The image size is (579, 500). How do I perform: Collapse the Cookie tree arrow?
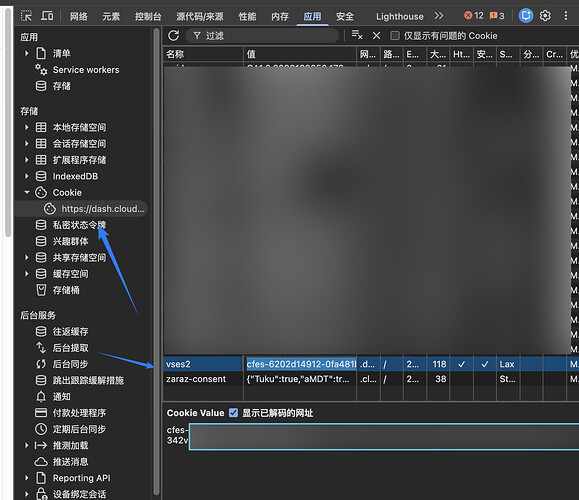click(x=27, y=192)
